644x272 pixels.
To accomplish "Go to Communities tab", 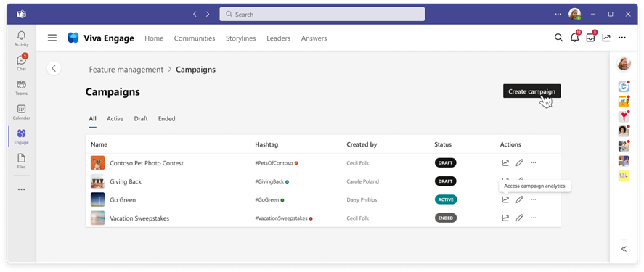I will (195, 38).
